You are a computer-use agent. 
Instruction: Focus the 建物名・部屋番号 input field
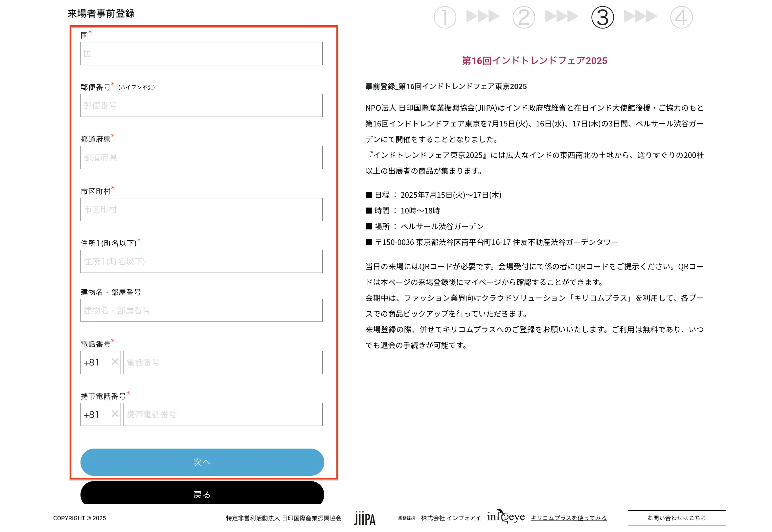coord(201,310)
